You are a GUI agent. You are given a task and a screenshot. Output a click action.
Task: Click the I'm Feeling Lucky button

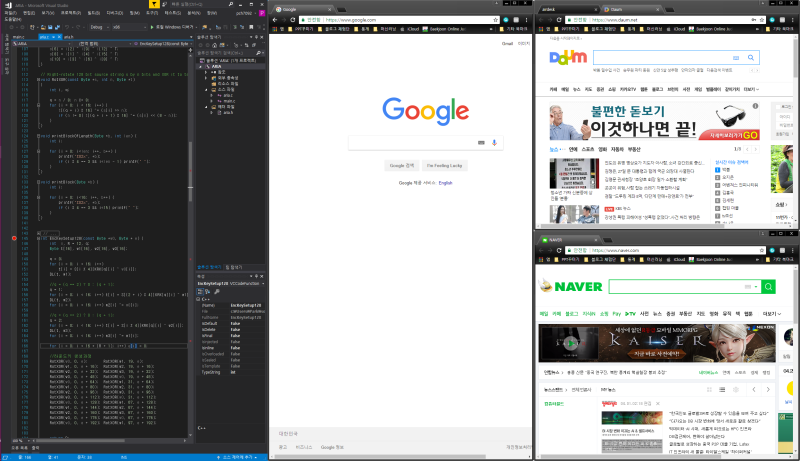(444, 165)
